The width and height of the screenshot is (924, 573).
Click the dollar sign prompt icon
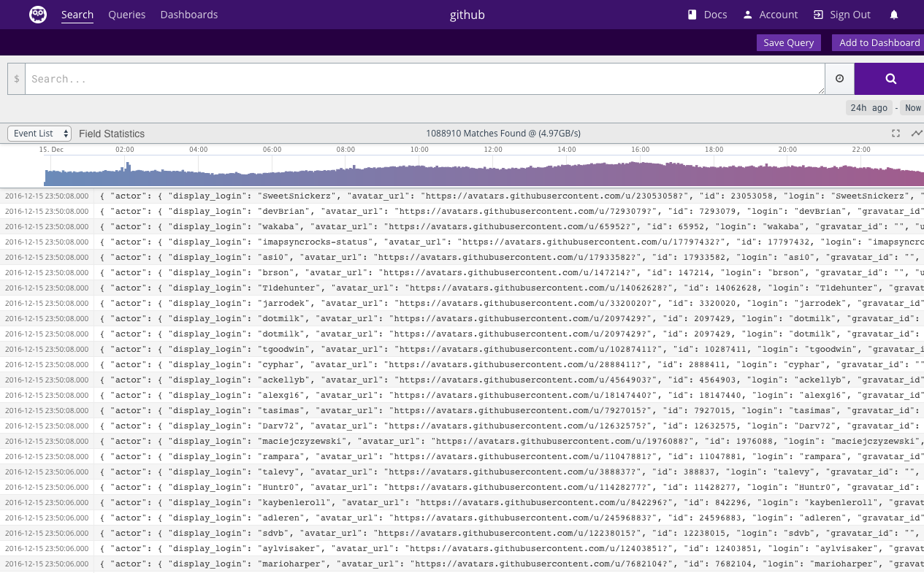(x=17, y=79)
